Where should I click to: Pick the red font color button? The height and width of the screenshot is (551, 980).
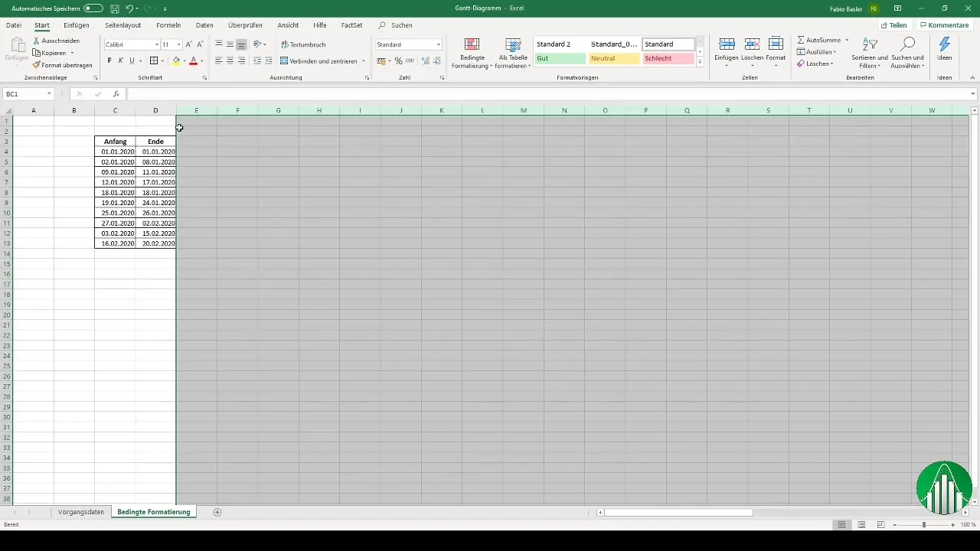(194, 60)
